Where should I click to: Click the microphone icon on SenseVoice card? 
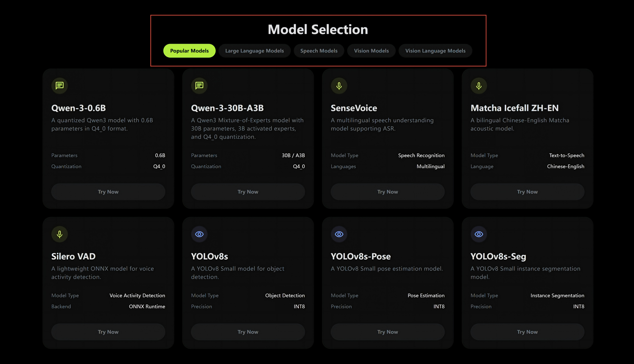(x=339, y=86)
